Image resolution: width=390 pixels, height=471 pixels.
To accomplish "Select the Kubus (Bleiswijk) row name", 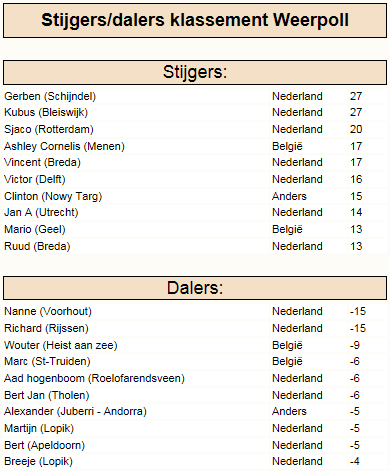I will pos(46,112).
